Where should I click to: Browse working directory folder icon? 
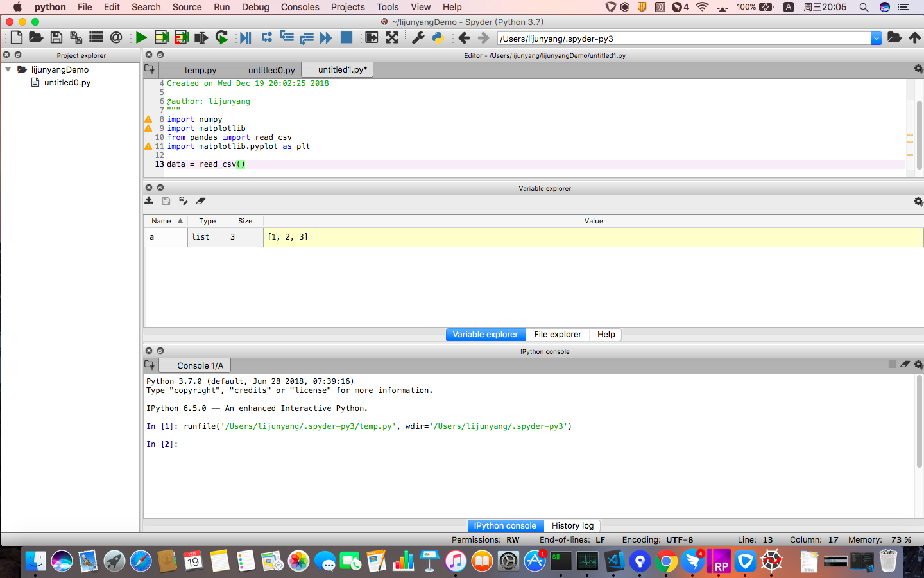pos(894,38)
